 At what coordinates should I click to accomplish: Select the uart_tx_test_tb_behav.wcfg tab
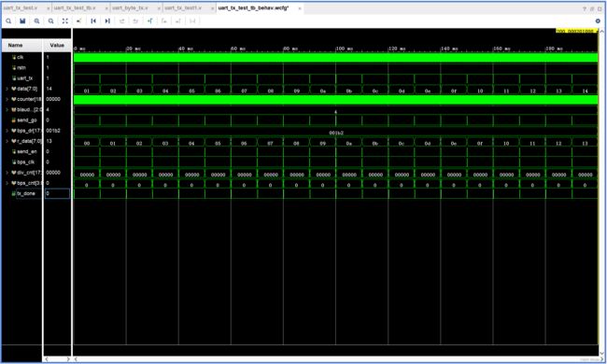coord(254,8)
